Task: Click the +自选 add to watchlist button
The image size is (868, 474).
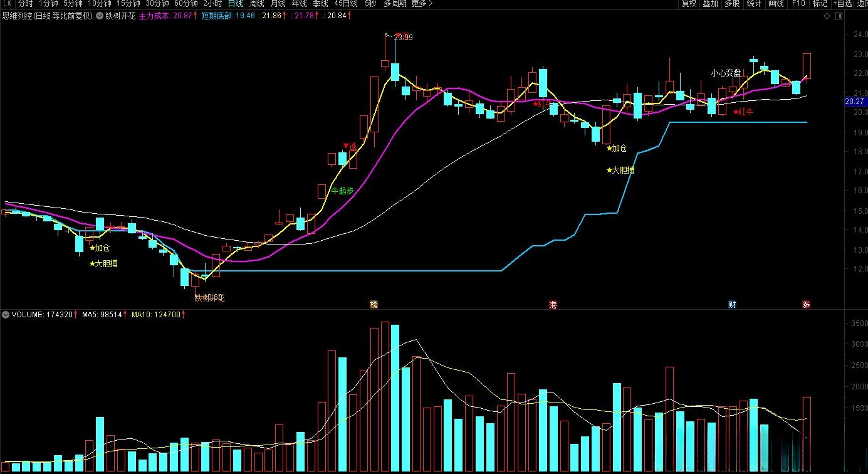Action: 842,4
